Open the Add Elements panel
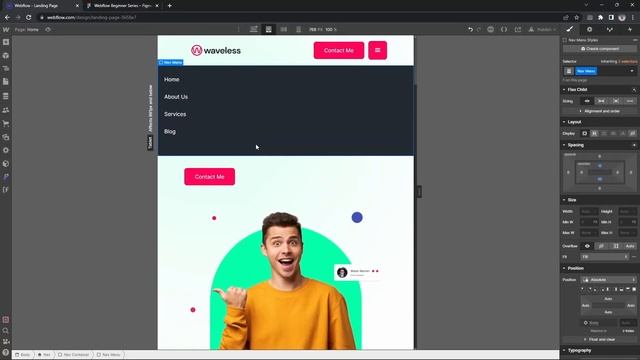The height and width of the screenshot is (360, 640). click(6, 42)
